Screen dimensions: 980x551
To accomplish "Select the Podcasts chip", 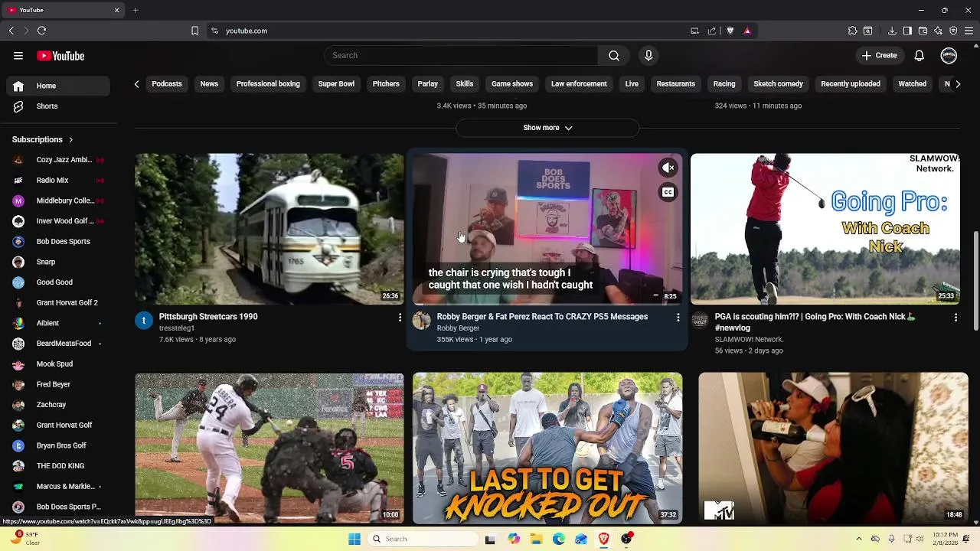I will pos(167,84).
